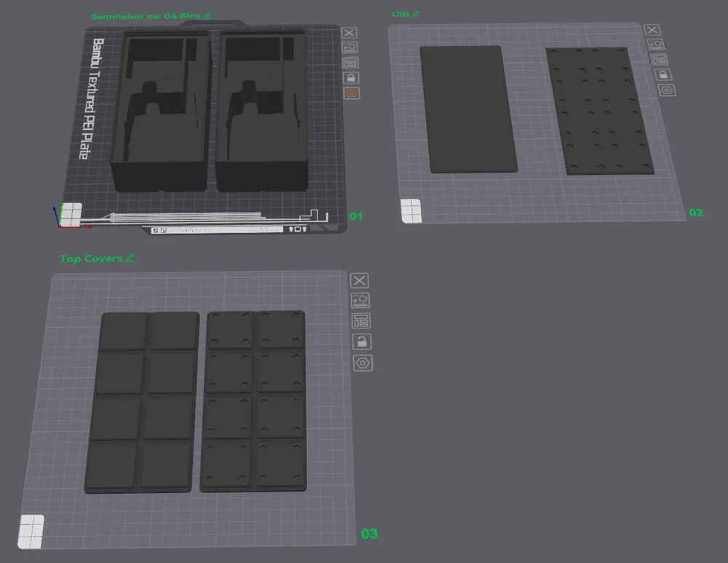Open the Lids plate settings
Screen dimensions: 728x563
pyautogui.click(x=667, y=90)
